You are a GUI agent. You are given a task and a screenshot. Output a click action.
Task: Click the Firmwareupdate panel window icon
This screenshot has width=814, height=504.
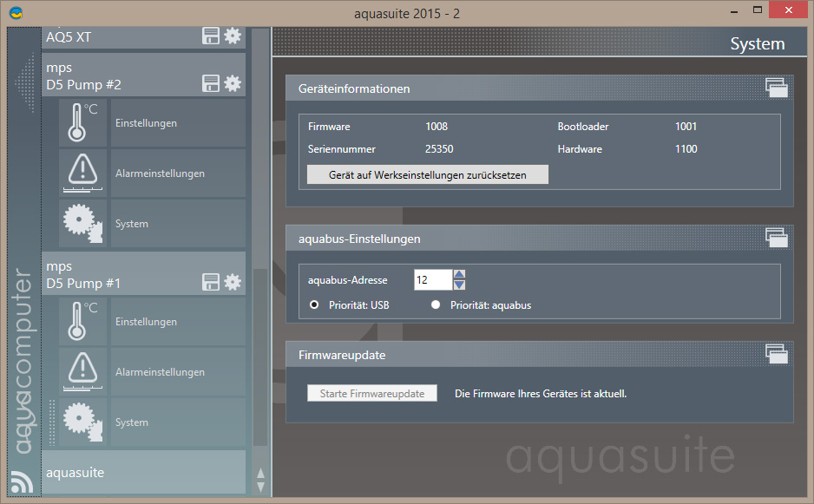777,354
